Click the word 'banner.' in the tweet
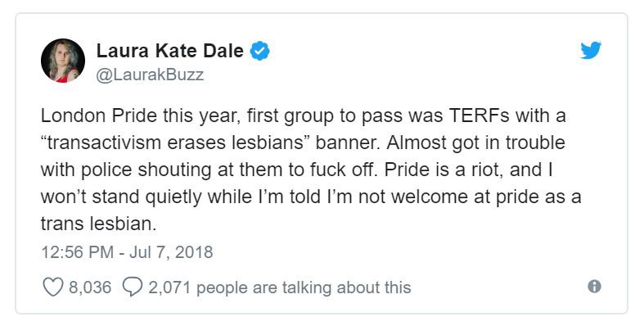The image size is (644, 326). point(349,143)
